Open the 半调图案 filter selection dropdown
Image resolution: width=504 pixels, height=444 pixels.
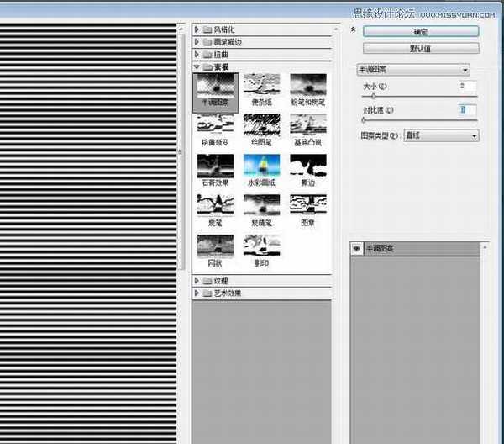click(x=408, y=70)
